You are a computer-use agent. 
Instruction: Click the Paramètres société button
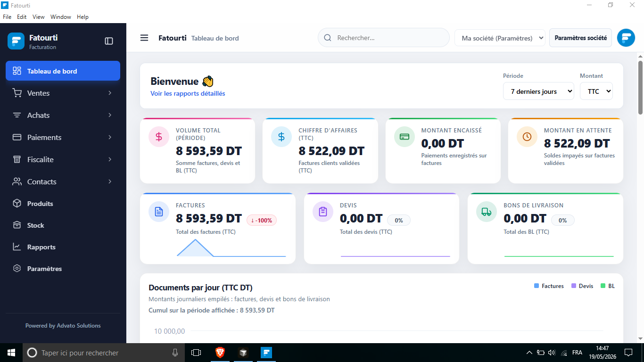[580, 38]
